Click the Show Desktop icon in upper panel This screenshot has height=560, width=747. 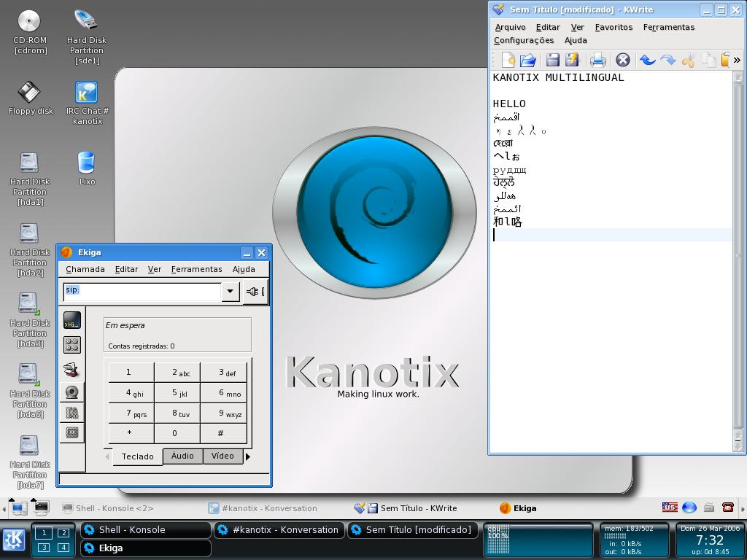click(18, 508)
